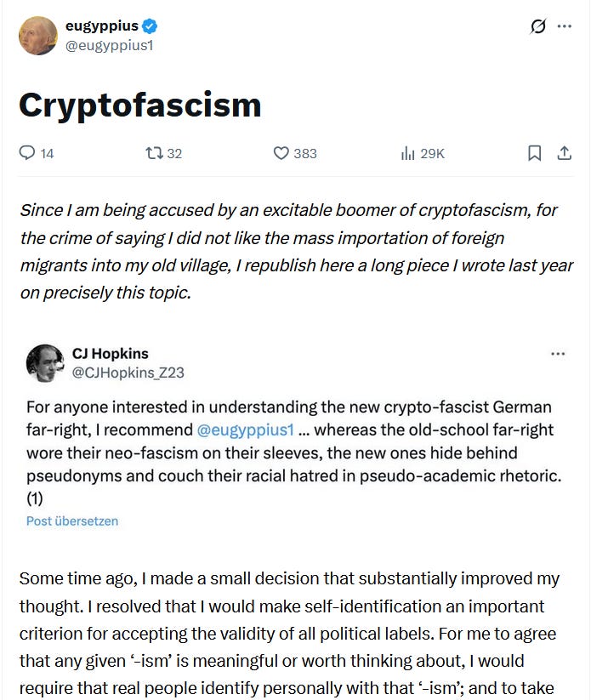Screen dimensions: 591x700
Task: Click the @CJHopkins_Z23 handle
Action: tap(128, 373)
